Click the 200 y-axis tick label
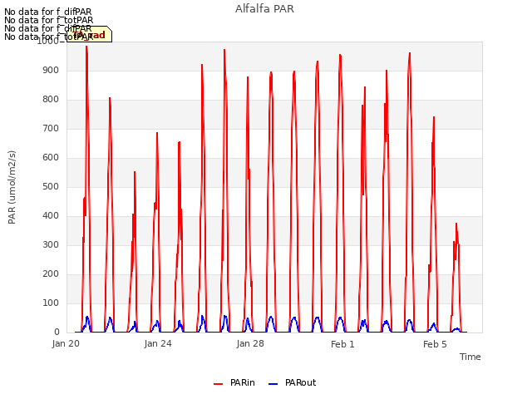Image resolution: width=532 pixels, height=399 pixels. pos(51,273)
